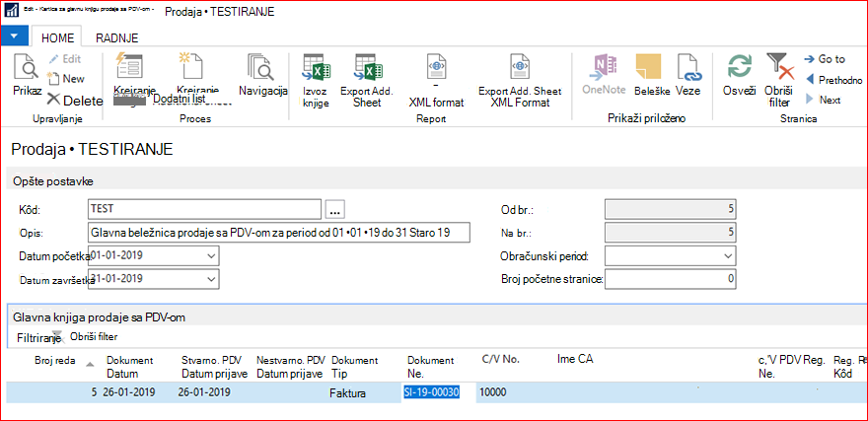
Task: Click the 10000 C/V No. cell
Action: (494, 393)
